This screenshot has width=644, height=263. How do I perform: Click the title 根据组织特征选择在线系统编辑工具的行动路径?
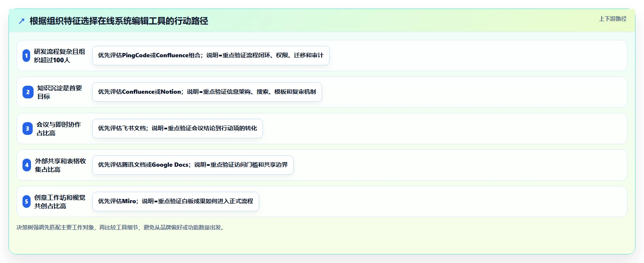(x=119, y=21)
